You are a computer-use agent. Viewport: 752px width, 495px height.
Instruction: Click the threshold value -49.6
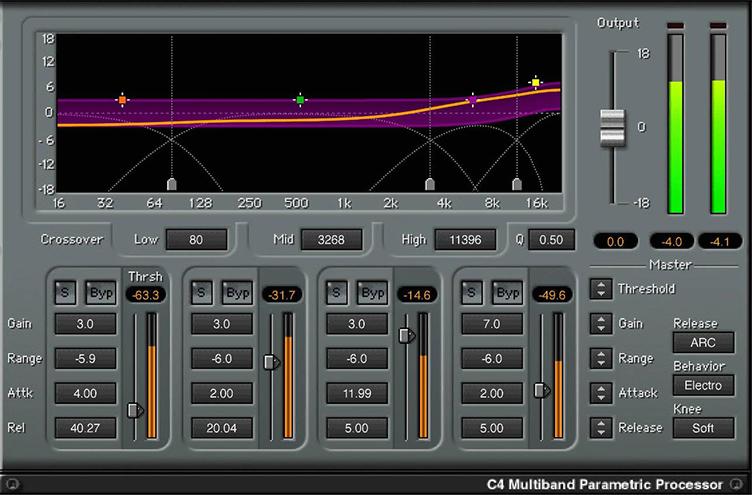click(x=552, y=295)
